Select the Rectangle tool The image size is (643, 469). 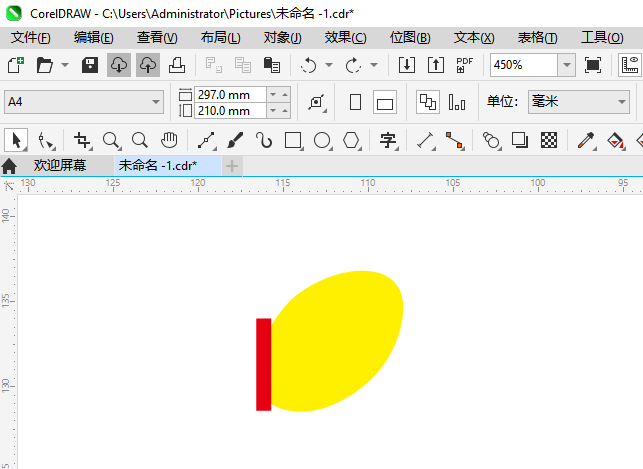click(293, 141)
